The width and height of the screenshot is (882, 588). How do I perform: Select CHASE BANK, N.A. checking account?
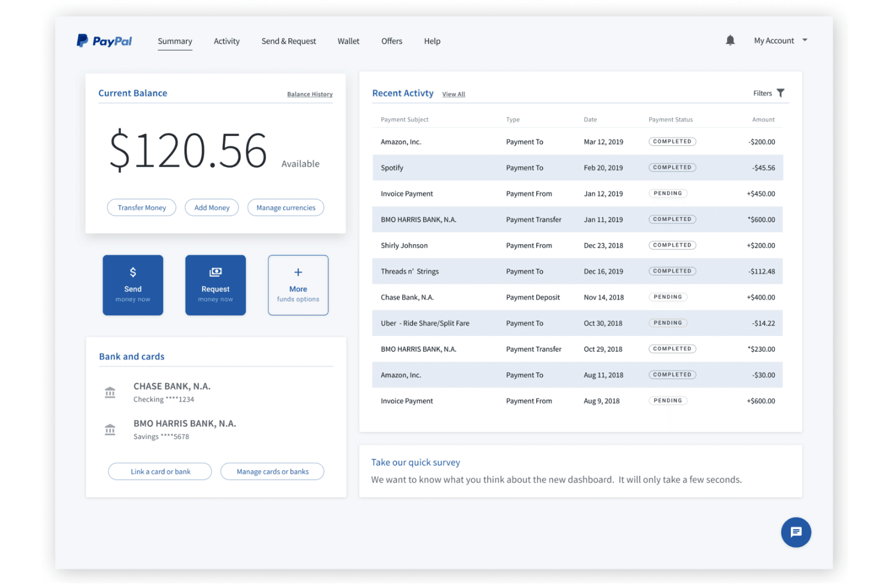click(x=172, y=392)
